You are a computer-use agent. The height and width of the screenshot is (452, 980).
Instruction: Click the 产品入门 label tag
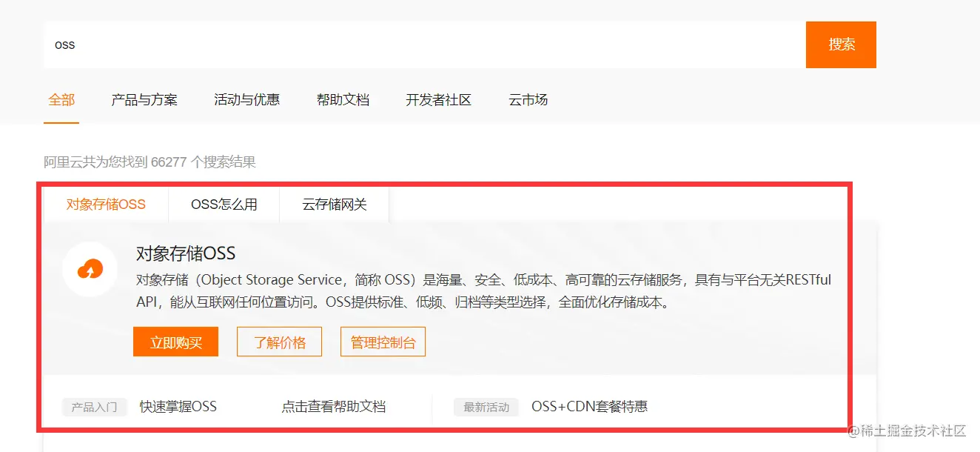pos(95,407)
